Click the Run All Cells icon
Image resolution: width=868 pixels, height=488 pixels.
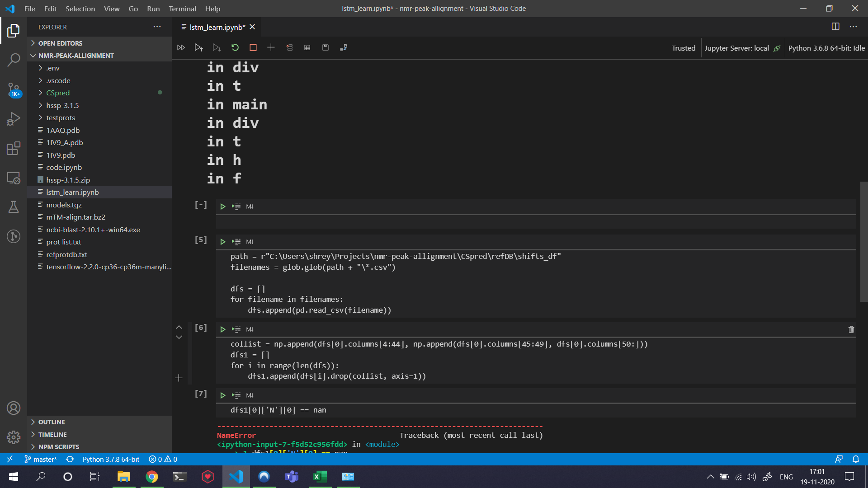pyautogui.click(x=181, y=47)
